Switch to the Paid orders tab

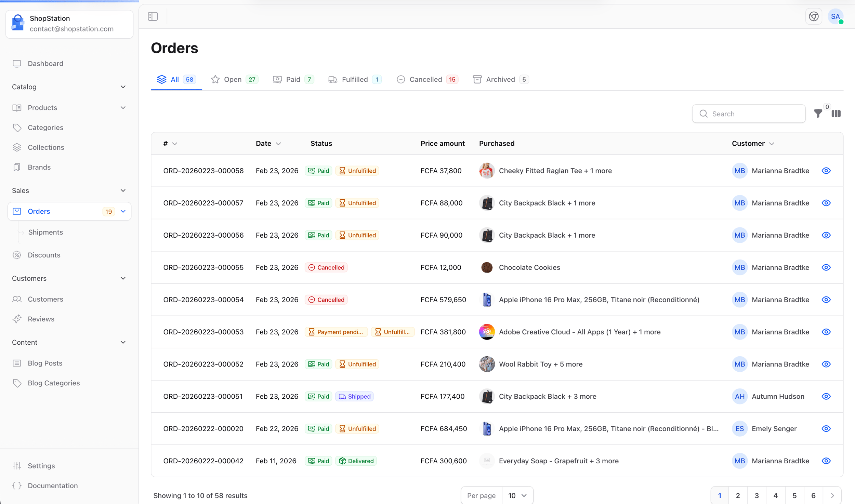293,79
